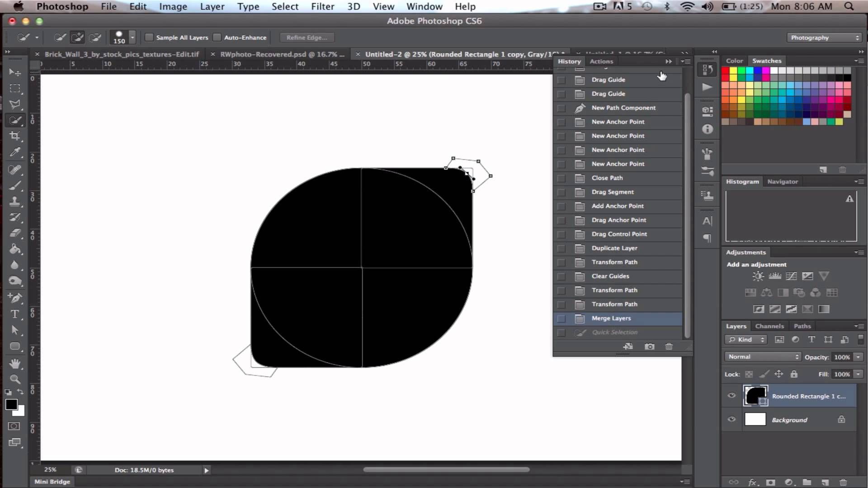Enable Auto-Enhance
This screenshot has height=488, width=868.
pyautogui.click(x=217, y=37)
